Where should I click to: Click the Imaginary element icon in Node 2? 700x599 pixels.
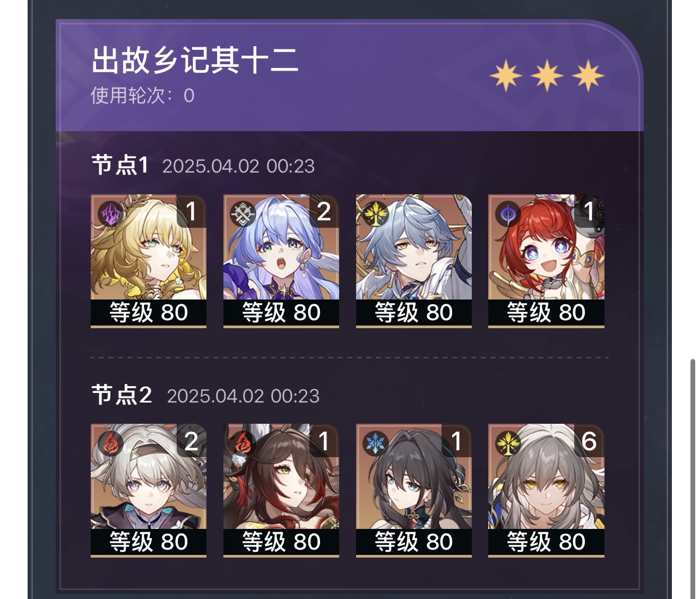[508, 444]
